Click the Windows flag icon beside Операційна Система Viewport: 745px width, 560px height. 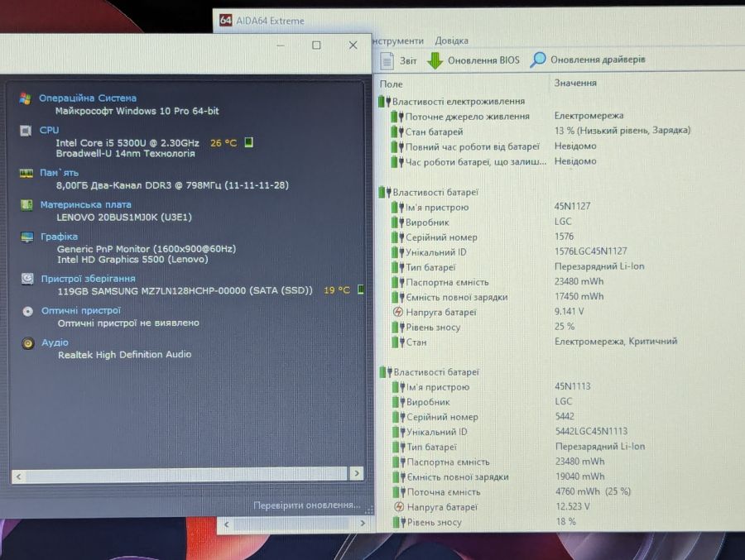point(26,98)
